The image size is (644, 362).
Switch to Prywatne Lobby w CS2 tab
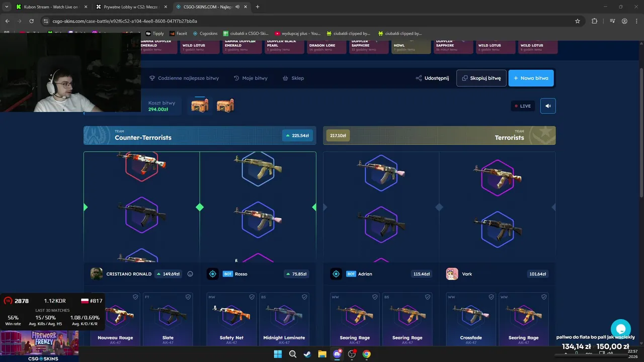131,7
